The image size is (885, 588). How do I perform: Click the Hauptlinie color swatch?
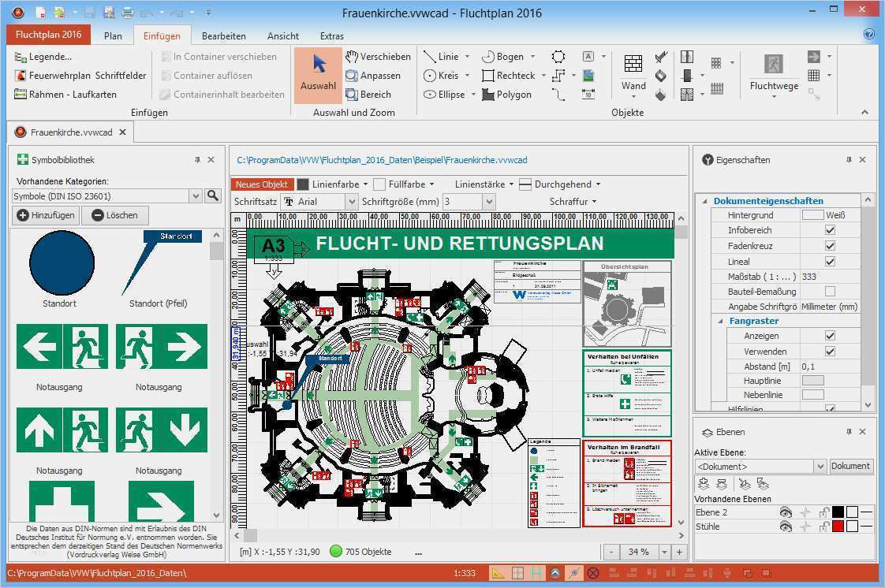coord(812,381)
